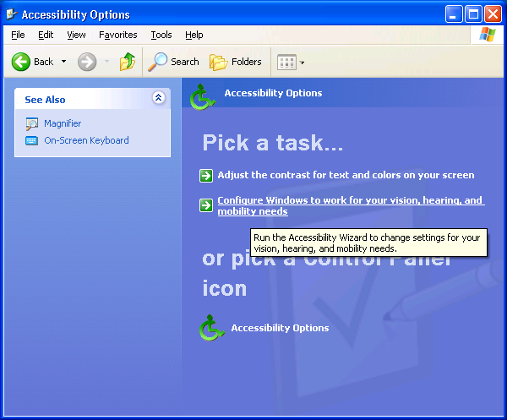Open the Accessibility Options icon label link
This screenshot has height=420, width=507.
tap(280, 328)
